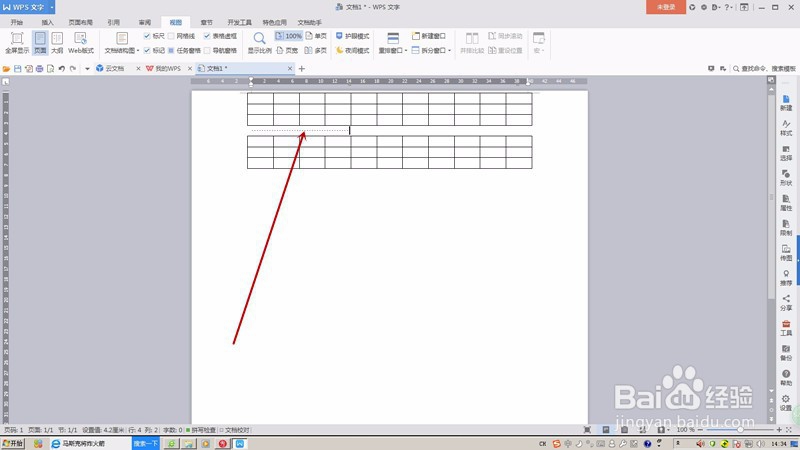Viewport: 800px width, 450px height.
Task: Open the Properties (属性) sidebar panel
Action: 786,203
